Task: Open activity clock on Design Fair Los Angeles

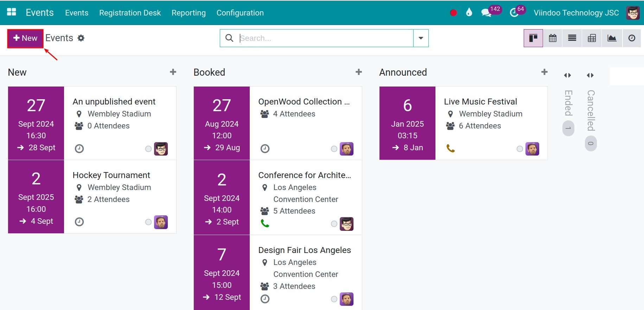Action: (265, 299)
